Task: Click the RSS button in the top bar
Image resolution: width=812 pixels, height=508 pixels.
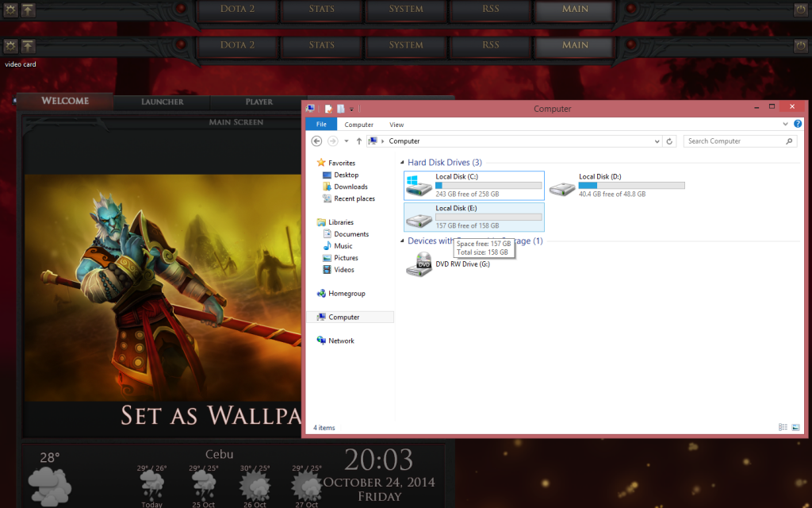Action: click(x=491, y=10)
